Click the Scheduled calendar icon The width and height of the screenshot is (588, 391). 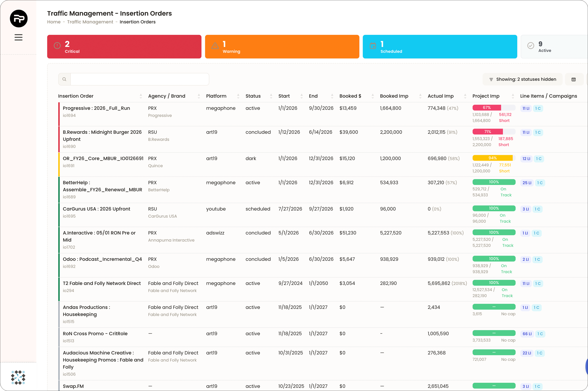373,46
